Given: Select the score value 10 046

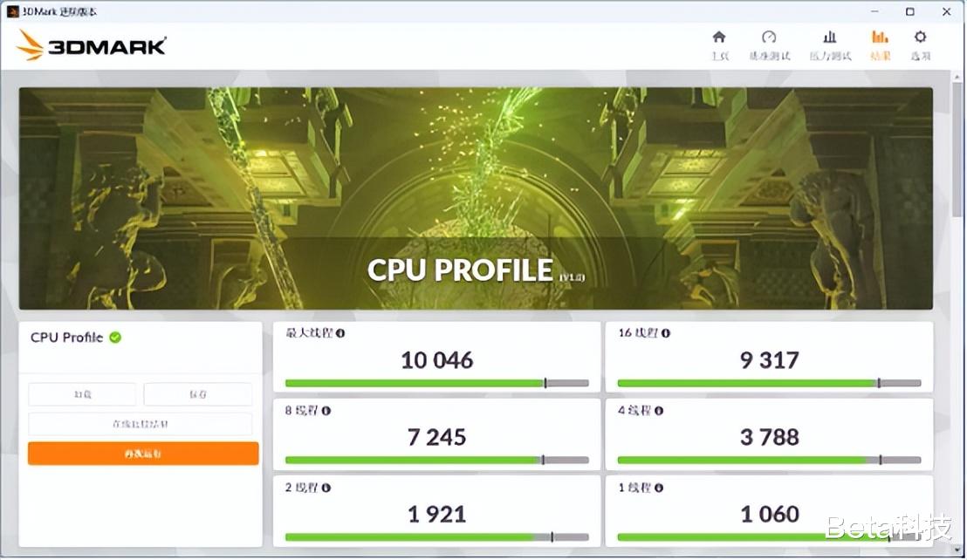Looking at the screenshot, I should coord(436,360).
